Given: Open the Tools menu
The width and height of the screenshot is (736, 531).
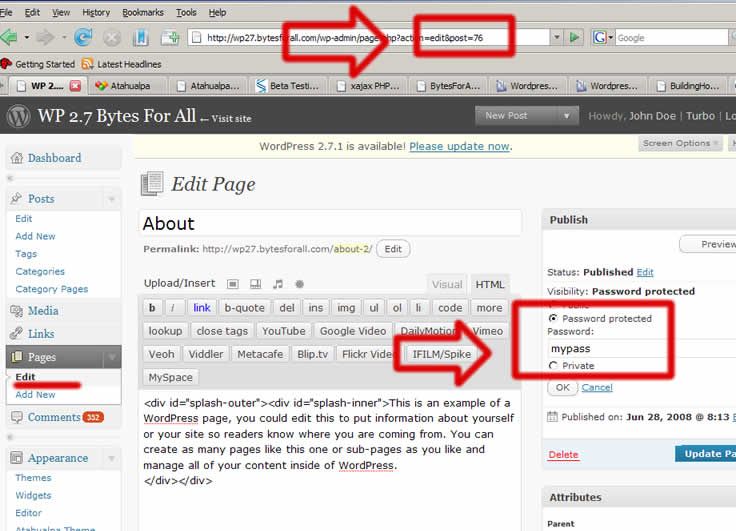Looking at the screenshot, I should [x=186, y=13].
